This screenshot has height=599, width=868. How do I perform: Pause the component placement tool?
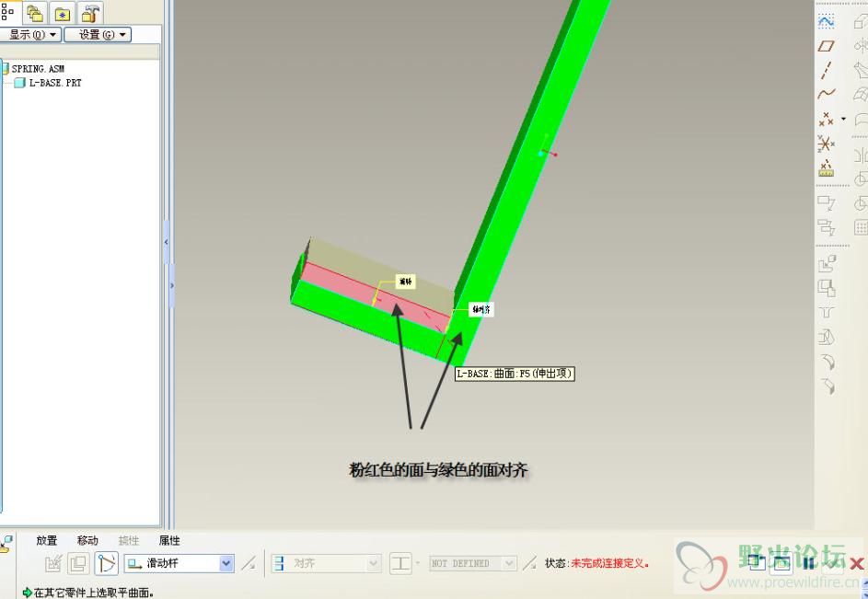[808, 563]
